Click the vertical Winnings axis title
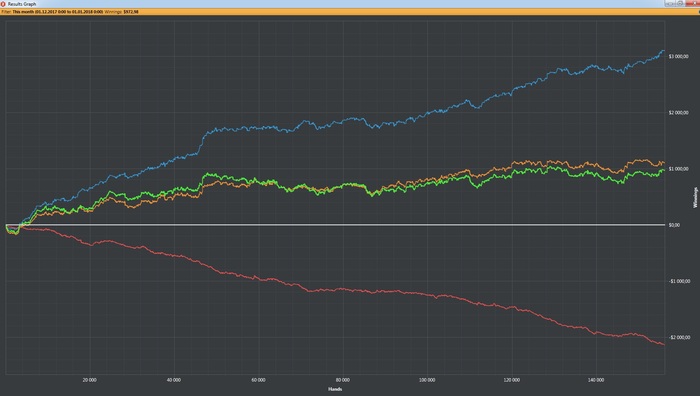The height and width of the screenshot is (396, 700). tap(695, 197)
